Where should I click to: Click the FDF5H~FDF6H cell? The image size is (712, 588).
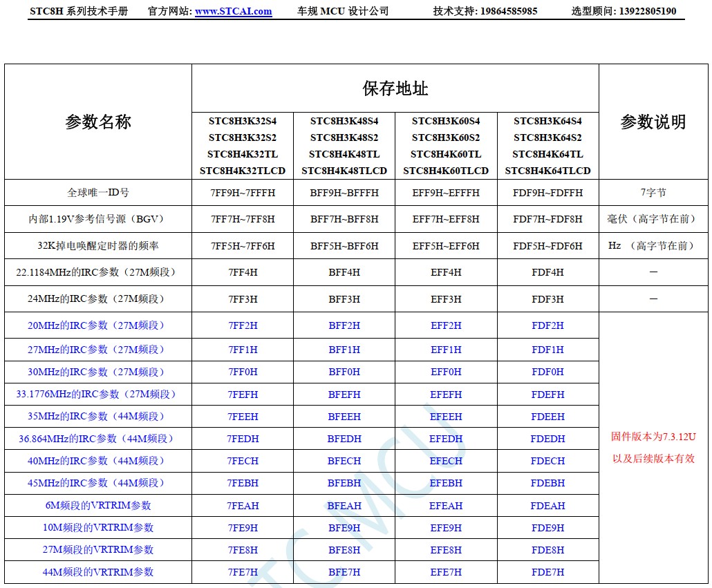[x=547, y=246]
